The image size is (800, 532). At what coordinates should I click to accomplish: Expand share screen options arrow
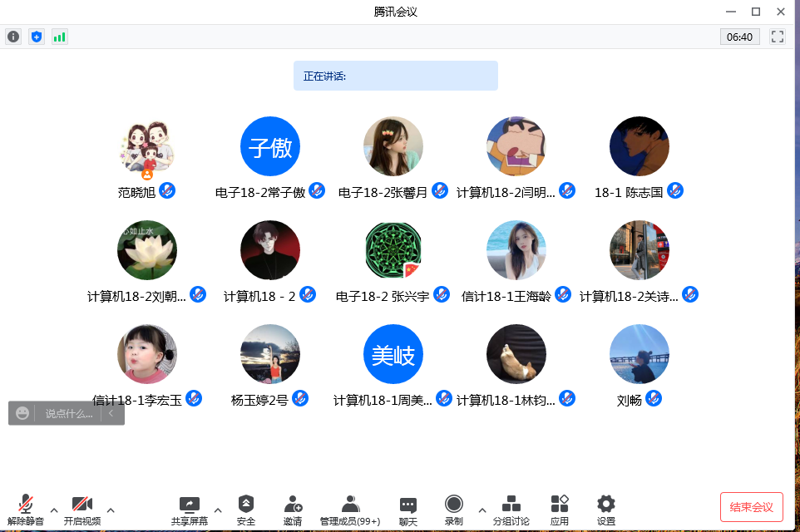(x=218, y=510)
